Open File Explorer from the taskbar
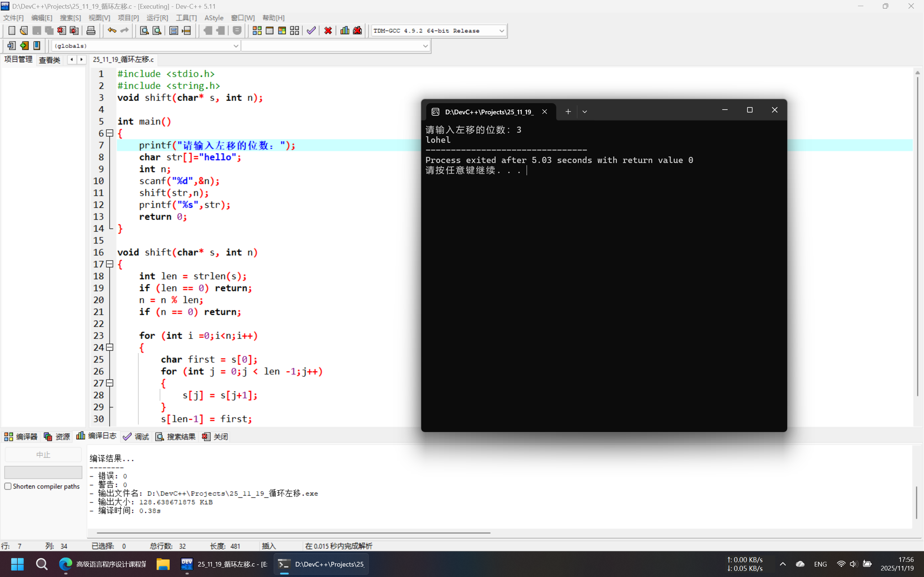Image resolution: width=924 pixels, height=577 pixels. point(163,564)
